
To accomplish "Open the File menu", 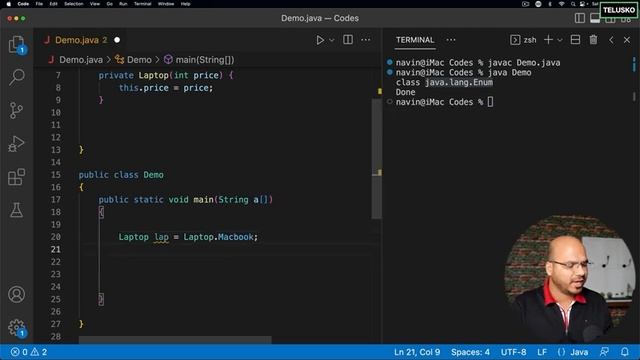I will click(39, 4).
